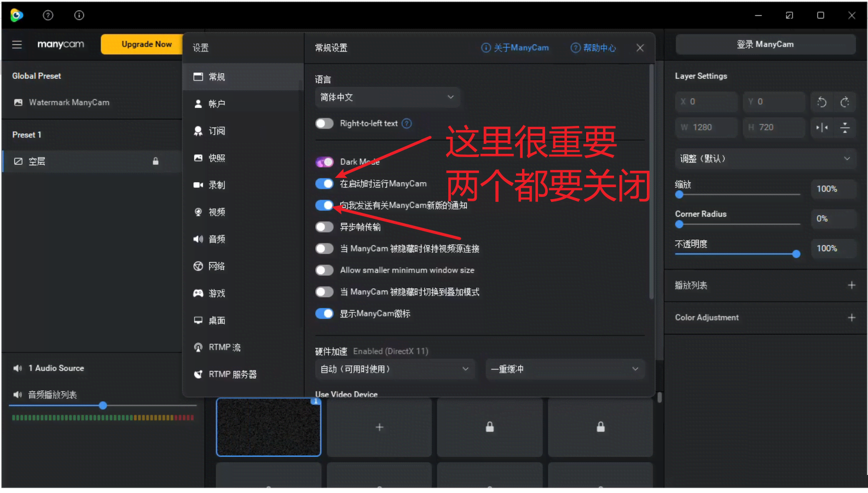Open the 录制 settings tab
Image resolution: width=868 pixels, height=493 pixels.
point(243,185)
